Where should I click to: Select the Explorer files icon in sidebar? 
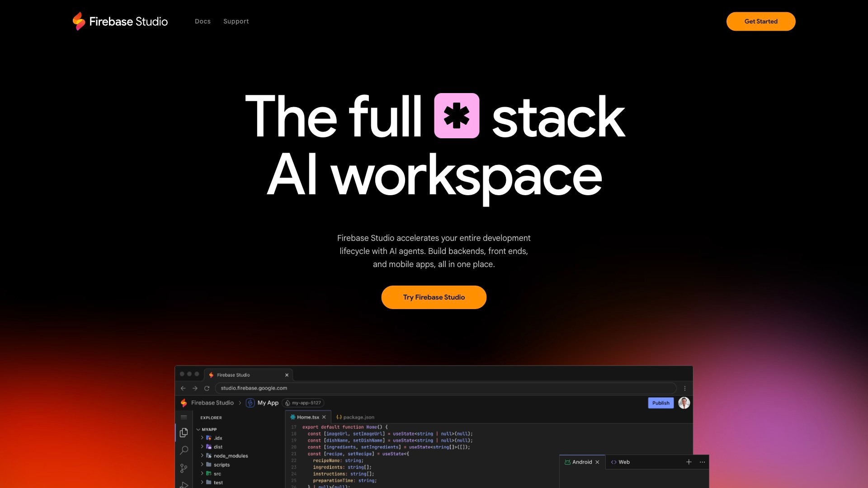pyautogui.click(x=184, y=433)
